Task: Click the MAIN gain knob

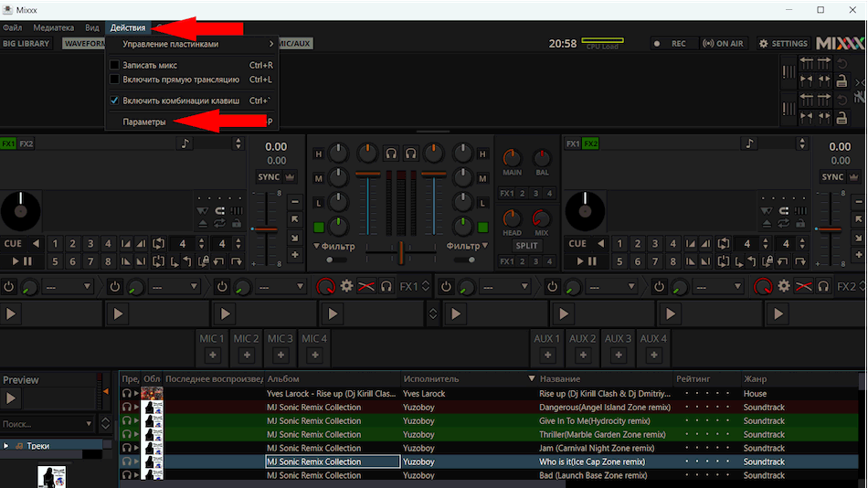Action: coord(512,158)
